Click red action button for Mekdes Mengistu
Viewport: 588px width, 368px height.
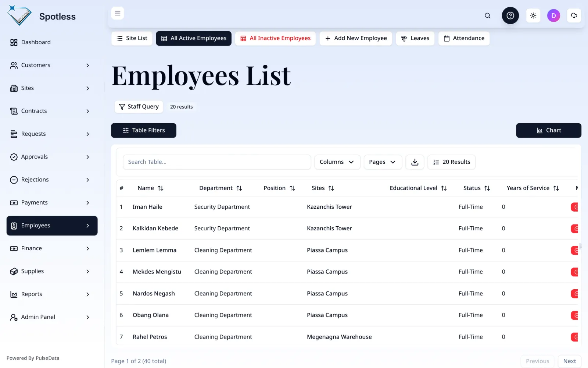click(574, 272)
